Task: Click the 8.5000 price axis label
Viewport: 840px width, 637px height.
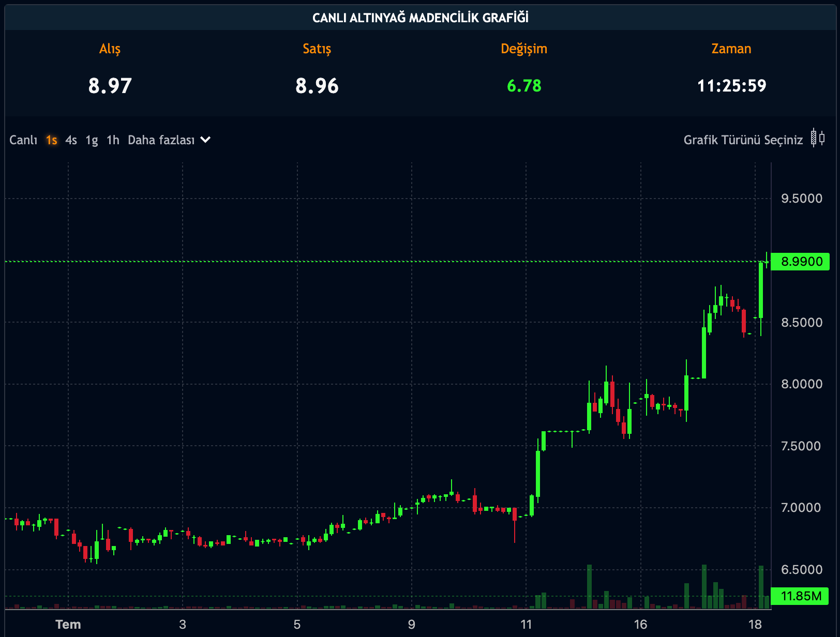Action: coord(802,323)
